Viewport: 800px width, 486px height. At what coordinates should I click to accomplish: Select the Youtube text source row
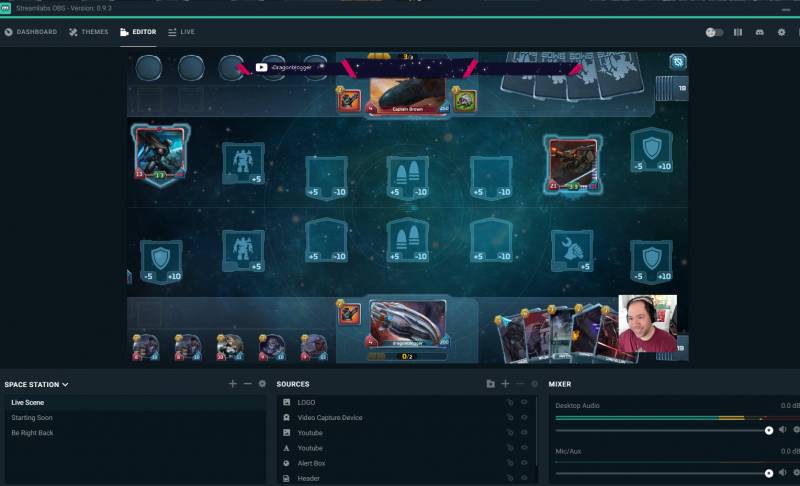[x=406, y=448]
